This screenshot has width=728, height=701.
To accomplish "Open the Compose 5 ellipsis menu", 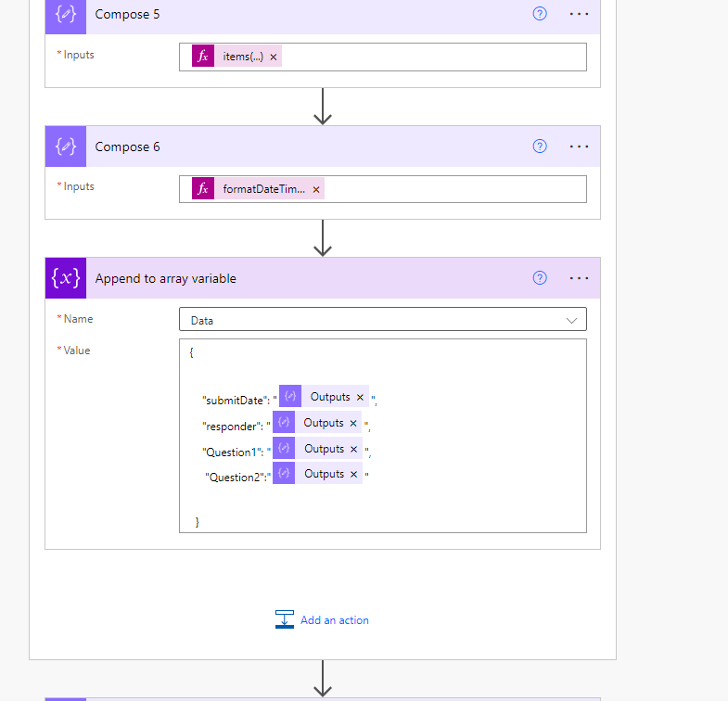I will (579, 14).
